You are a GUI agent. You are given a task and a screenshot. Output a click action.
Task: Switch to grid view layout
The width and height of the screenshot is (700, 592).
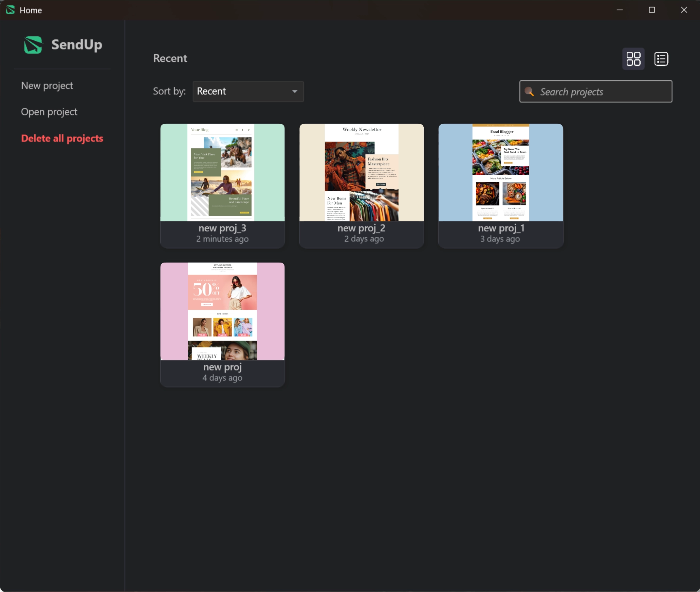[633, 59]
